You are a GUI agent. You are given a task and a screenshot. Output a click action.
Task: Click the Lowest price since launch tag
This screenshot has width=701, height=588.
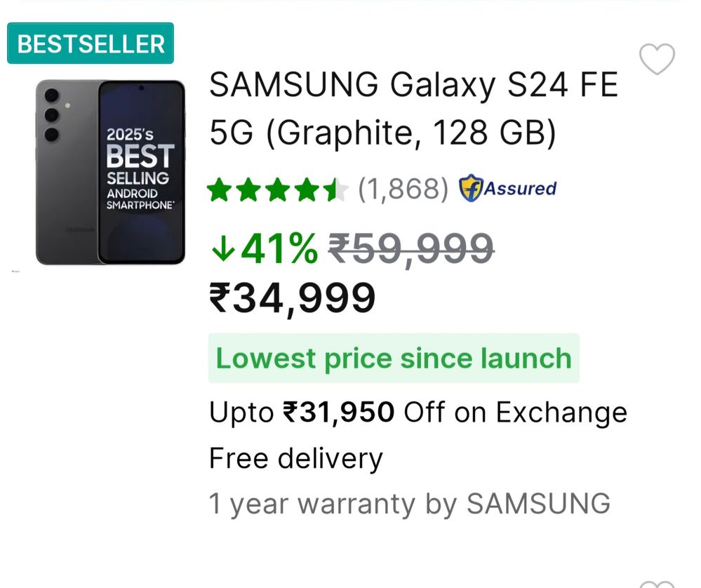(x=394, y=358)
